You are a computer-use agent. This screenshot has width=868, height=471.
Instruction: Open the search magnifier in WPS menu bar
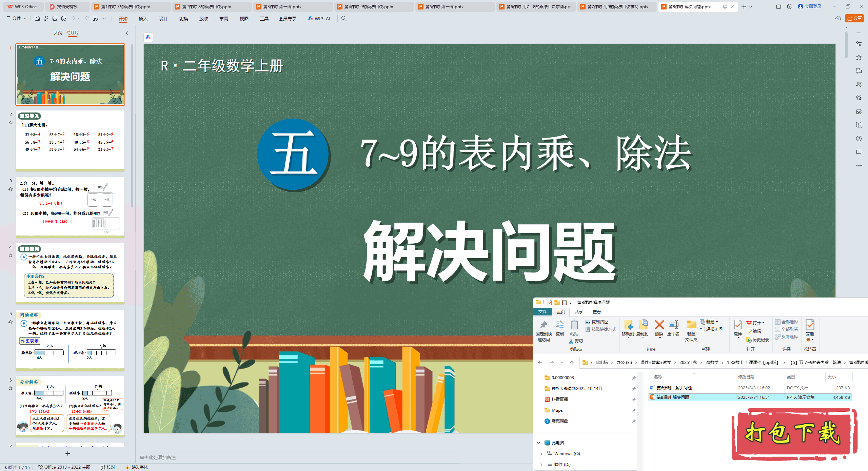coord(344,19)
